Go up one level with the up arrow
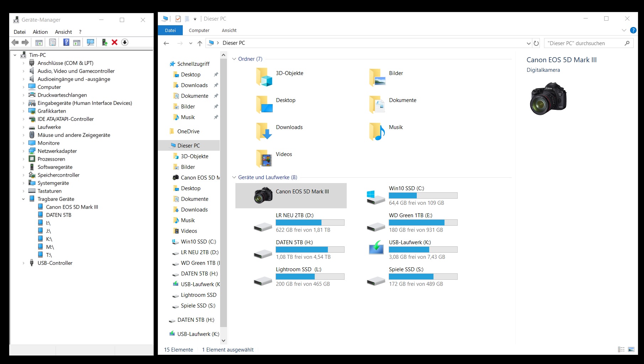Image resolution: width=644 pixels, height=364 pixels. click(x=200, y=43)
